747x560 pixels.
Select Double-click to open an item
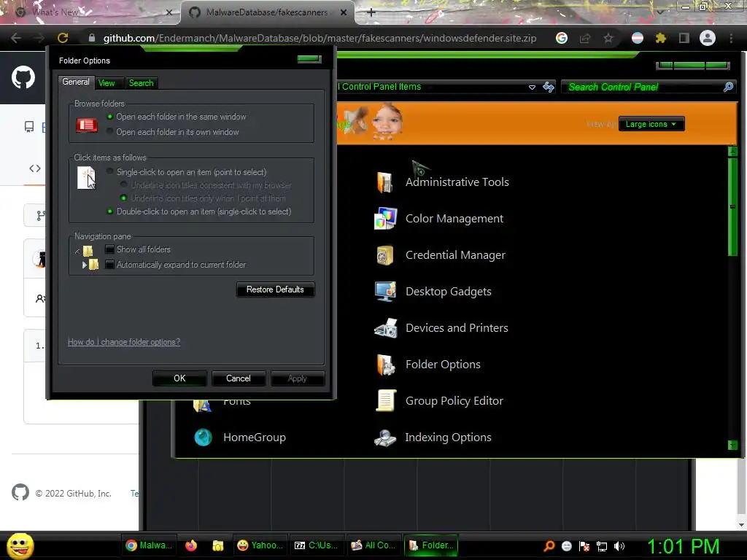[x=110, y=211]
